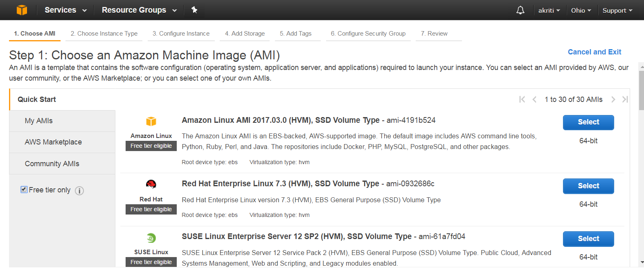The image size is (644, 280).
Task: Jump to the first page of AMIs
Action: [522, 99]
